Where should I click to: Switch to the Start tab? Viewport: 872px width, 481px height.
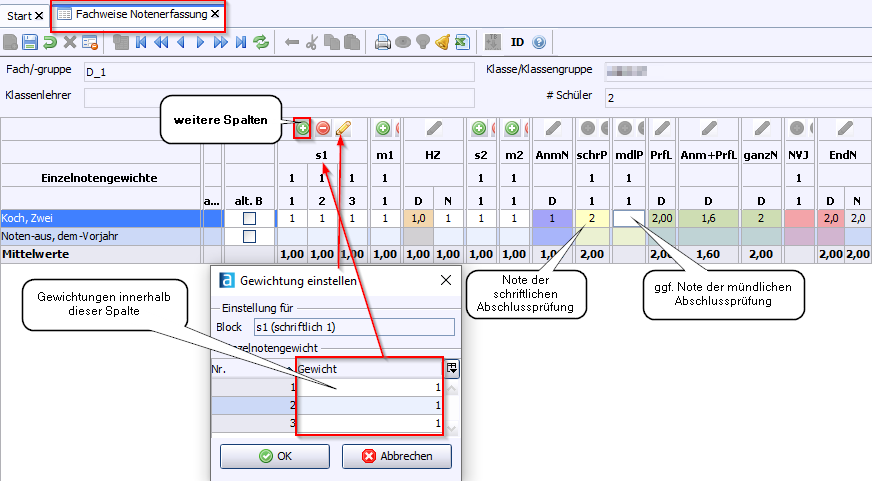pos(19,15)
